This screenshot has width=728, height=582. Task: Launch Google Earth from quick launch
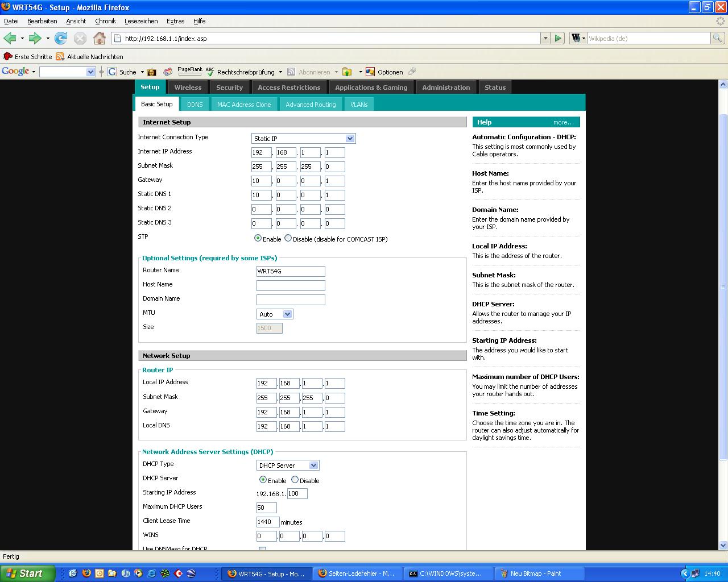[191, 573]
